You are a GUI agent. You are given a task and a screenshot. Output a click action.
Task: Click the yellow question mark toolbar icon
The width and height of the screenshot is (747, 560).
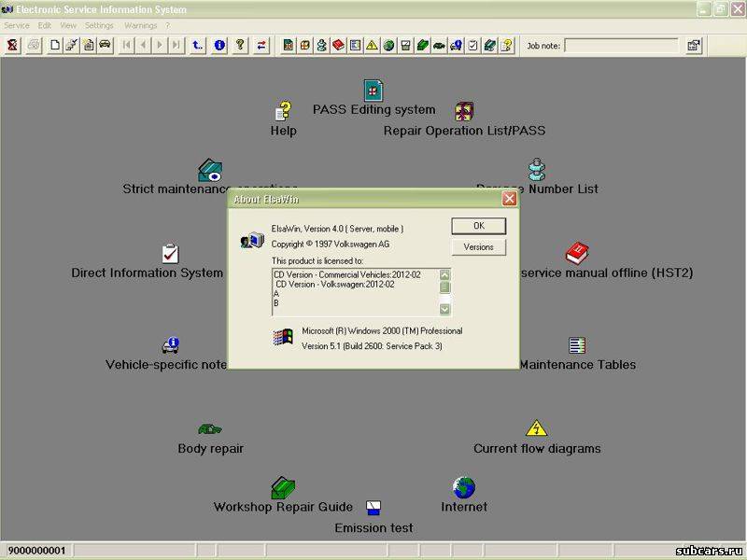tap(240, 45)
